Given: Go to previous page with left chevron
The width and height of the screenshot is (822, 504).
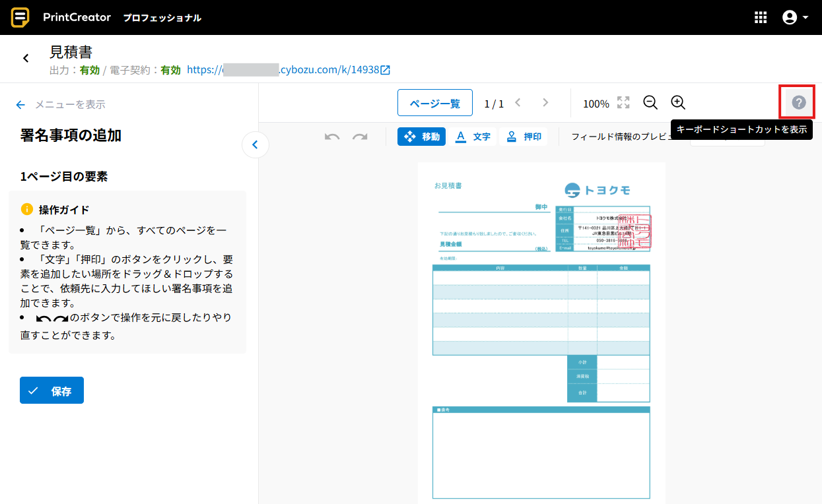Looking at the screenshot, I should pos(518,103).
